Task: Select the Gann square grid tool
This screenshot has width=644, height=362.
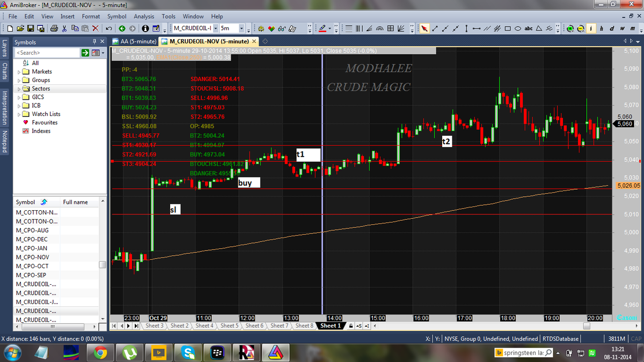Action: tap(391, 28)
